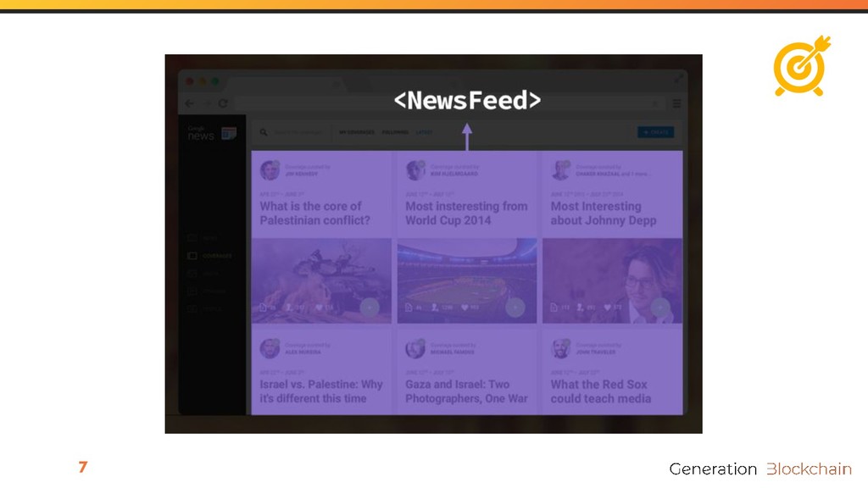The height and width of the screenshot is (488, 868).
Task: Click the round plus button on the Johnny Depp image
Action: click(x=660, y=307)
